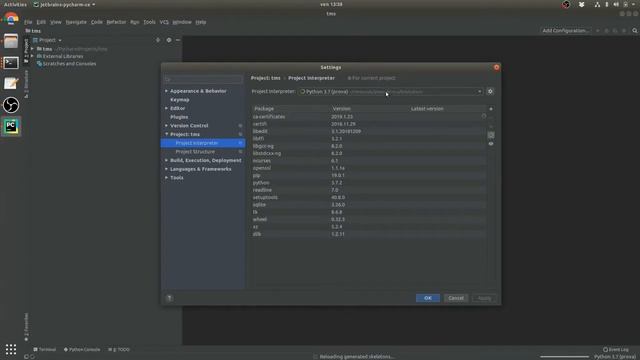Select the Keymap settings page
The image size is (640, 360).
180,100
